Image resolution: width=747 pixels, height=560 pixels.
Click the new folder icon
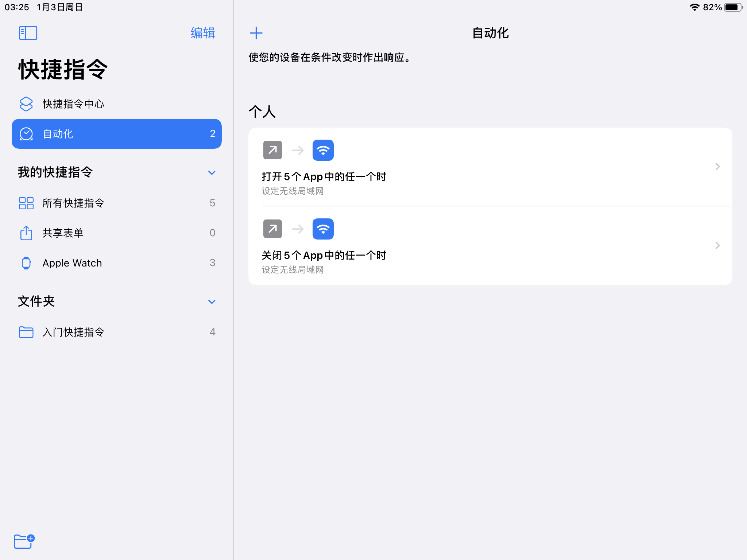pos(24,541)
